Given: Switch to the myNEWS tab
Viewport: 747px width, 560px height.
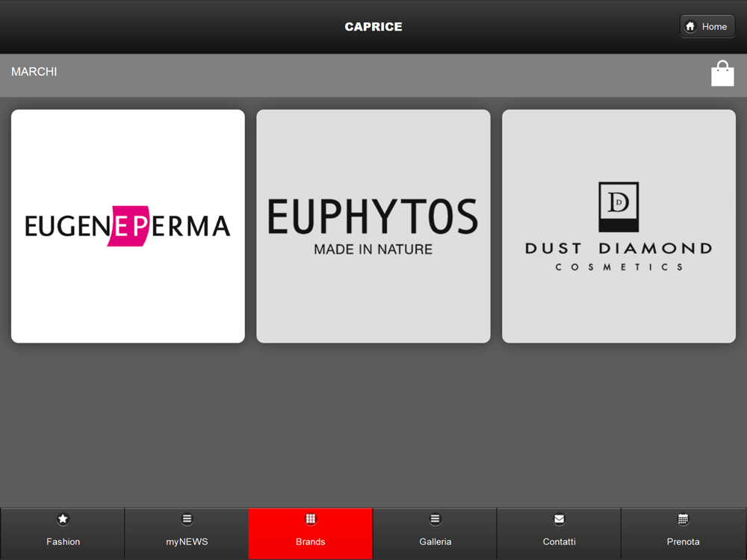Looking at the screenshot, I should coord(187,533).
